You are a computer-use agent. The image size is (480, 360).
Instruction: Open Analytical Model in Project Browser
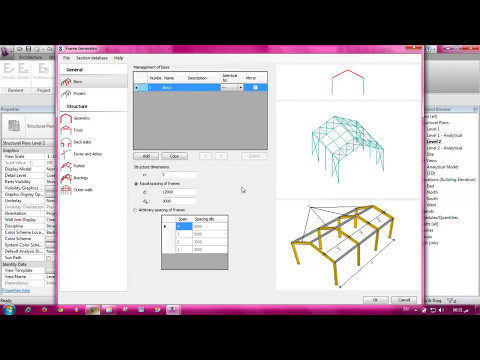(x=442, y=167)
